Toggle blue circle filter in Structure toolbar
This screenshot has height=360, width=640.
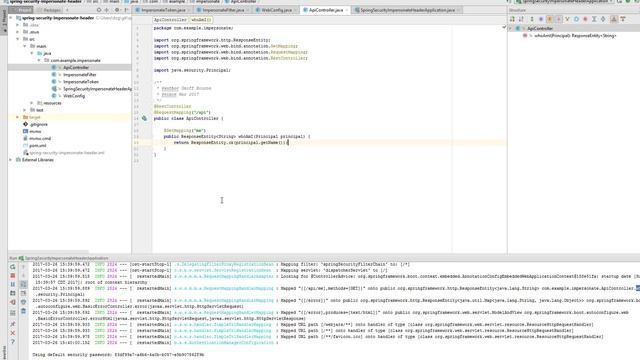pos(576,19)
